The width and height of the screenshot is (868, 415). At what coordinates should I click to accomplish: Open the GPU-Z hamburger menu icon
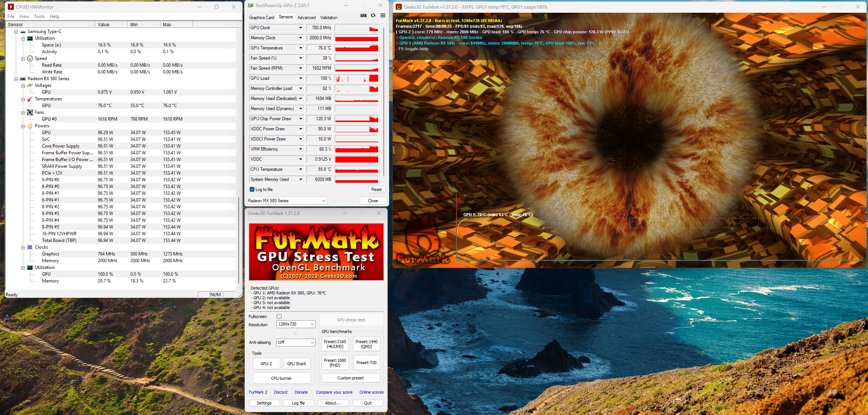coord(383,15)
